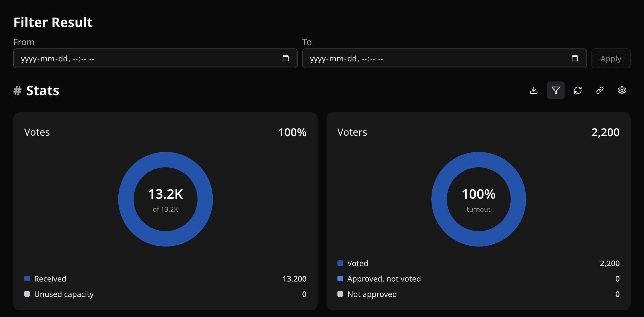The image size is (644, 317).
Task: Click the 100% turnout center value
Action: 479,194
